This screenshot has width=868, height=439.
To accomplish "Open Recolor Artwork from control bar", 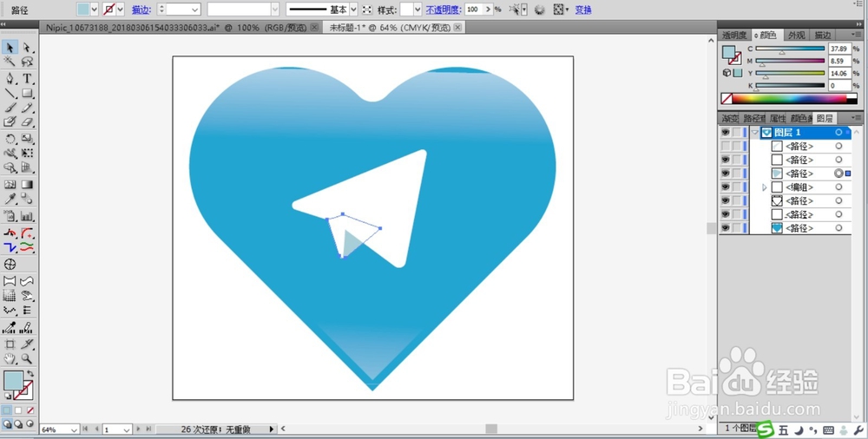I will coord(540,10).
